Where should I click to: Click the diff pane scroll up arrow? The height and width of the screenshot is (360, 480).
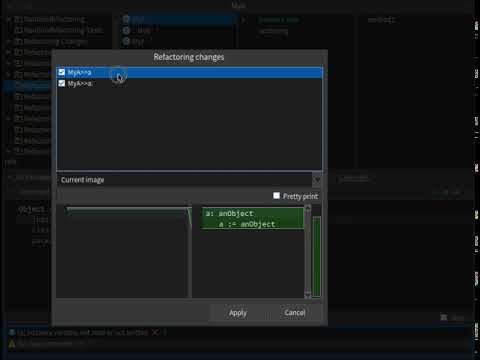(x=308, y=208)
